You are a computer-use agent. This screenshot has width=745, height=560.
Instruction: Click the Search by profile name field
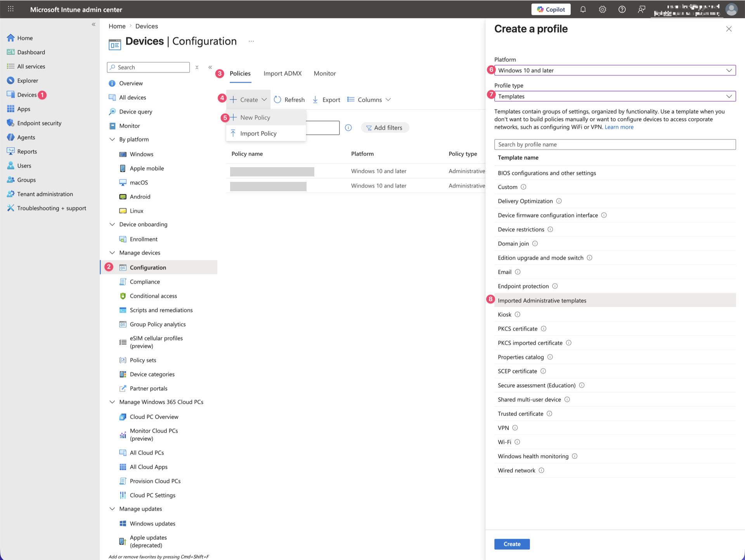click(x=615, y=144)
